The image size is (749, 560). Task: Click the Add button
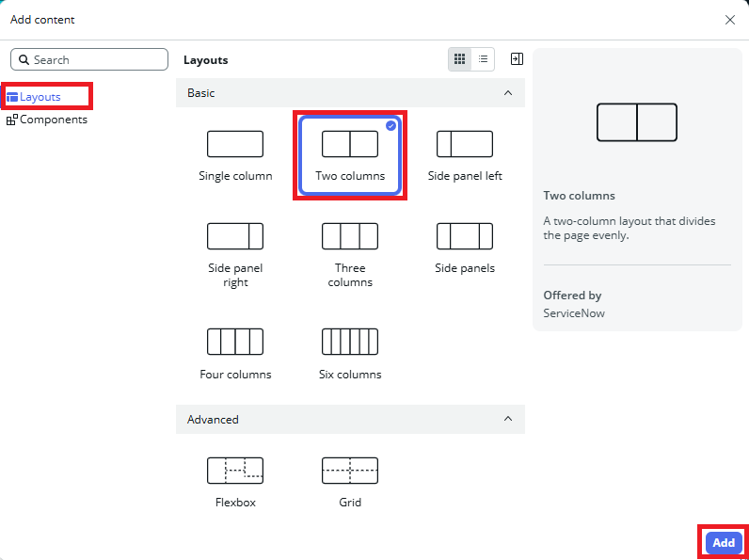coord(723,543)
